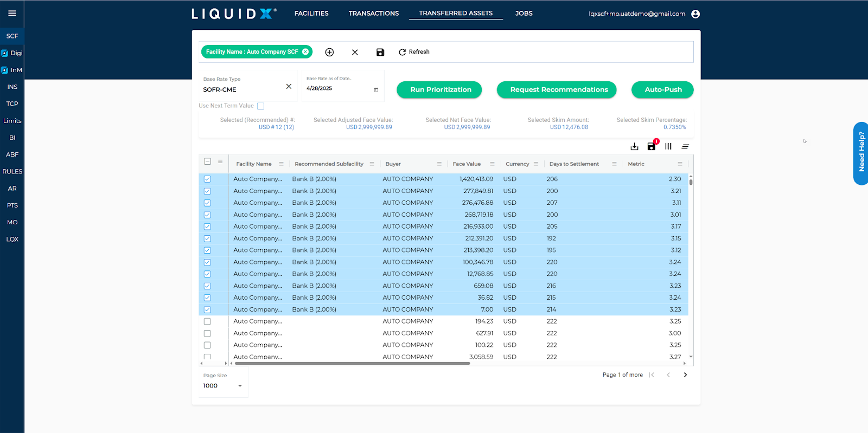This screenshot has width=868, height=433.
Task: Open Digi module in sidebar
Action: [x=12, y=53]
